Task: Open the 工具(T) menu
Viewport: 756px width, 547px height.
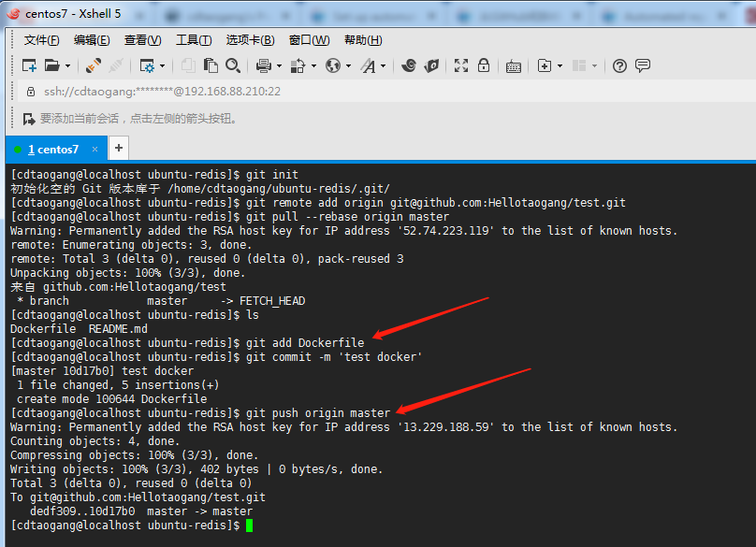Action: [x=194, y=40]
